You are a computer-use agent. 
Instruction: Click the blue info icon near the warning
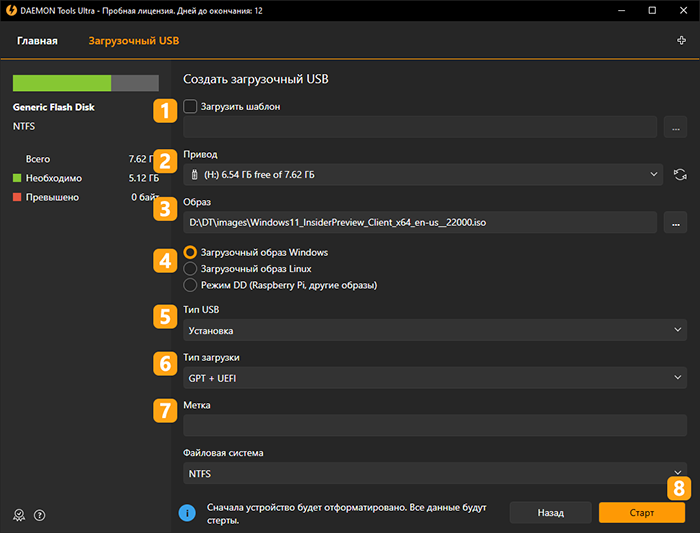[x=187, y=513]
